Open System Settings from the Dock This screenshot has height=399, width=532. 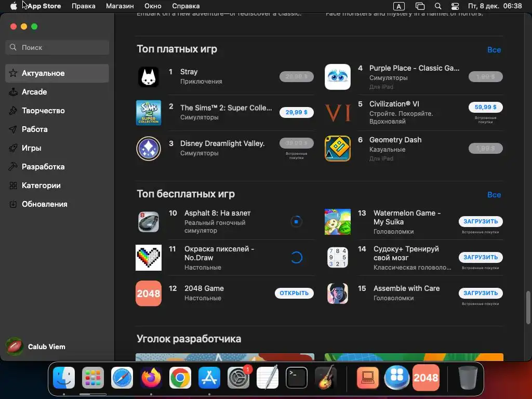click(x=238, y=378)
